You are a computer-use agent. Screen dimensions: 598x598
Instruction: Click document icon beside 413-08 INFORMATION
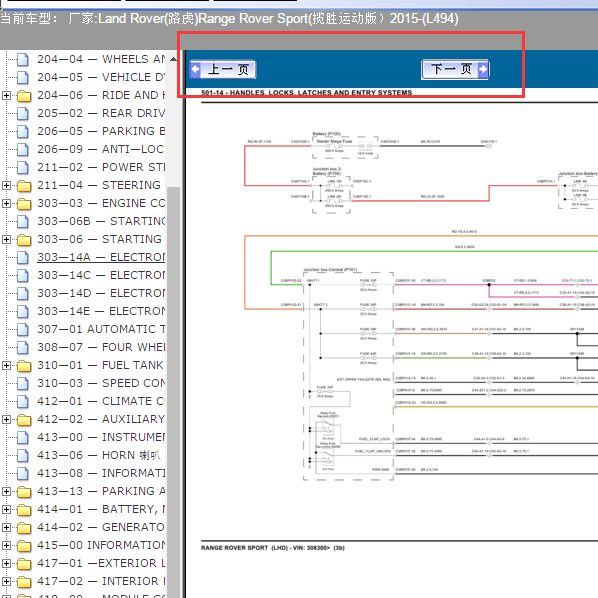click(23, 473)
